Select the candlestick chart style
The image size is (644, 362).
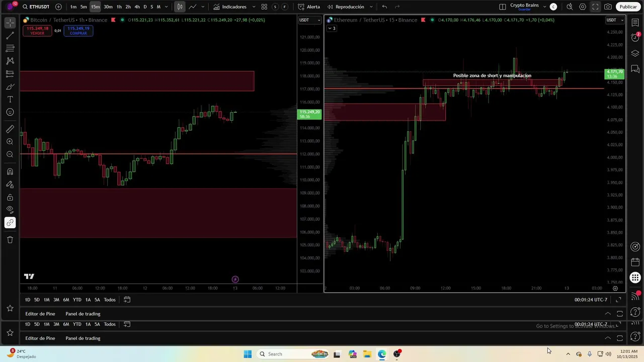click(x=180, y=7)
